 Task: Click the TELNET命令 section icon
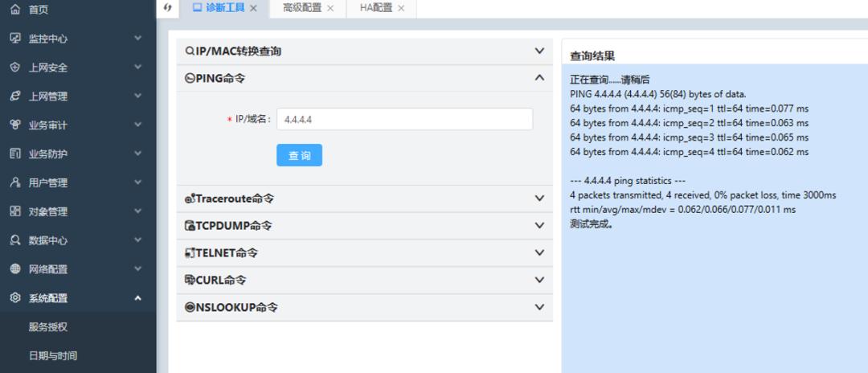[x=190, y=253]
